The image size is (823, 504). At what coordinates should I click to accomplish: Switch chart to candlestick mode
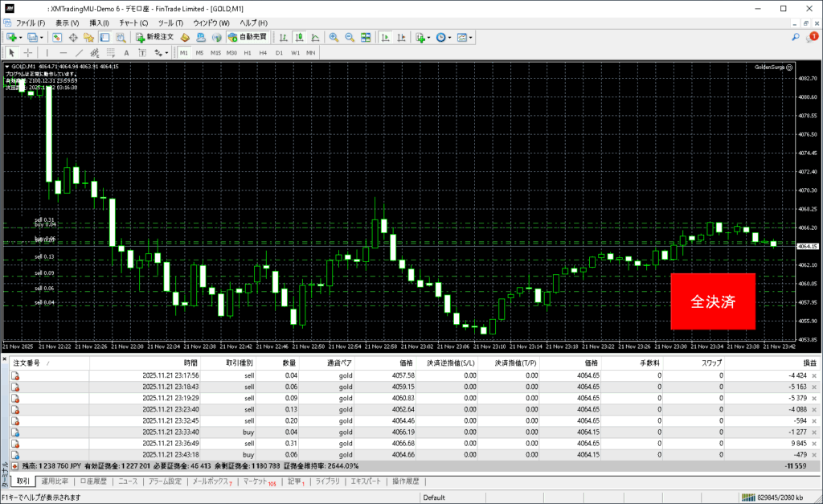click(299, 37)
